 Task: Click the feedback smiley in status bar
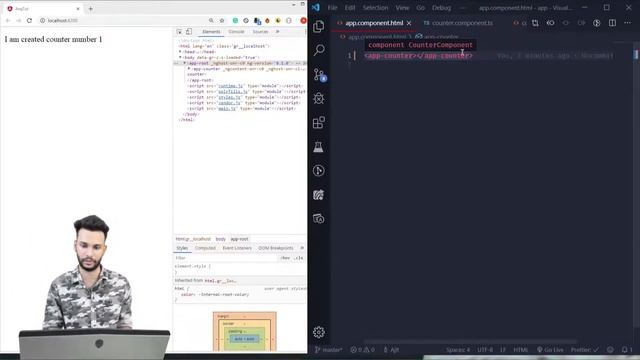point(610,350)
